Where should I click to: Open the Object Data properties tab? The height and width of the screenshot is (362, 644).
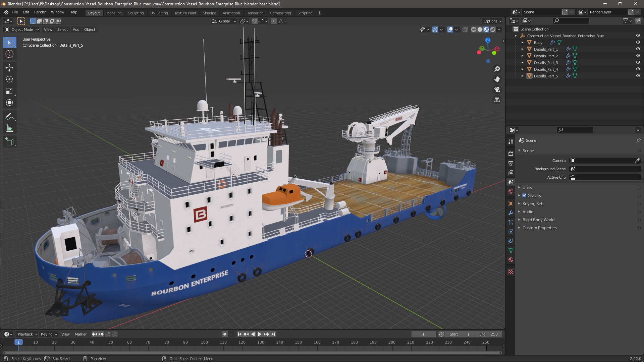[511, 250]
